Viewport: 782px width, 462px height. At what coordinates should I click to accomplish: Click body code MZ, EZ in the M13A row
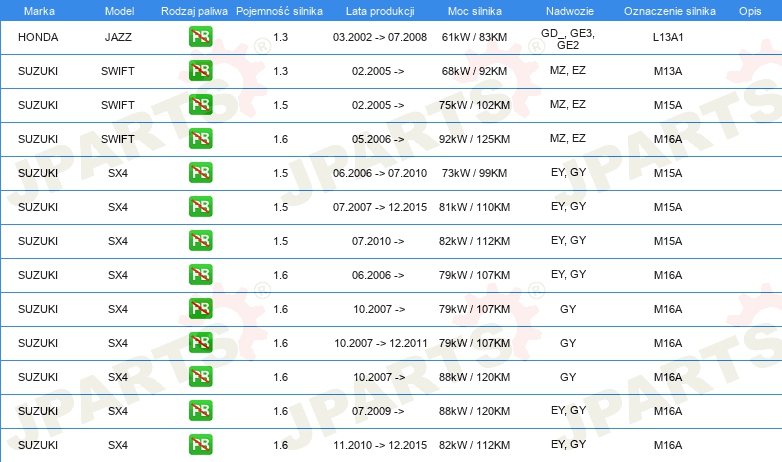click(x=568, y=70)
